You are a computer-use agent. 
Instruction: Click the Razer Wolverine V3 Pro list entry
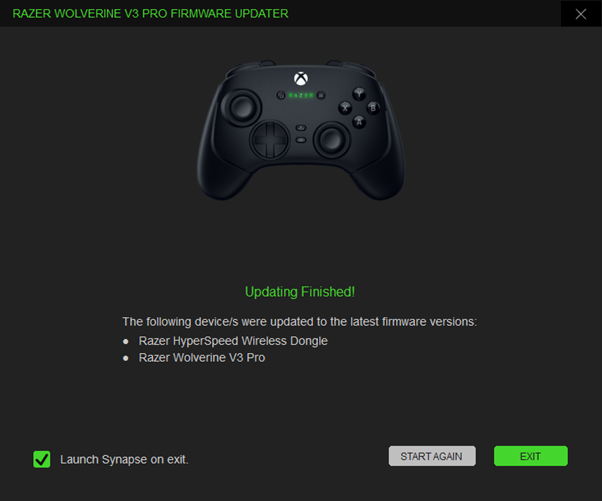point(202,357)
